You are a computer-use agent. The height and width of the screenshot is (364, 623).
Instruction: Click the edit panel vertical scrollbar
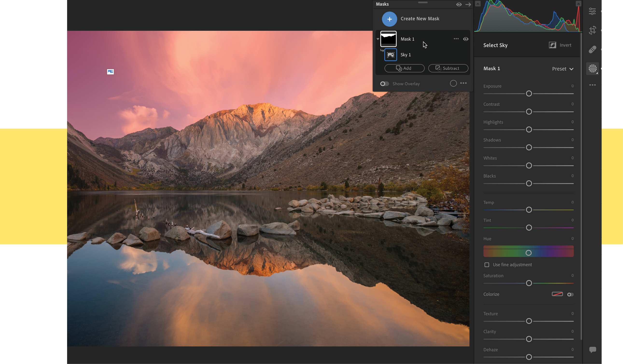(x=581, y=186)
